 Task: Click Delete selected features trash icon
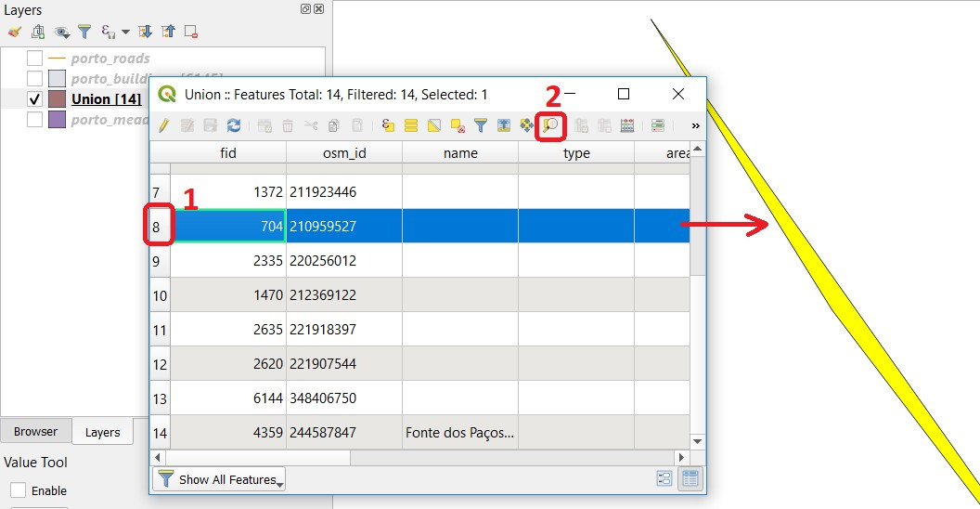coord(288,125)
